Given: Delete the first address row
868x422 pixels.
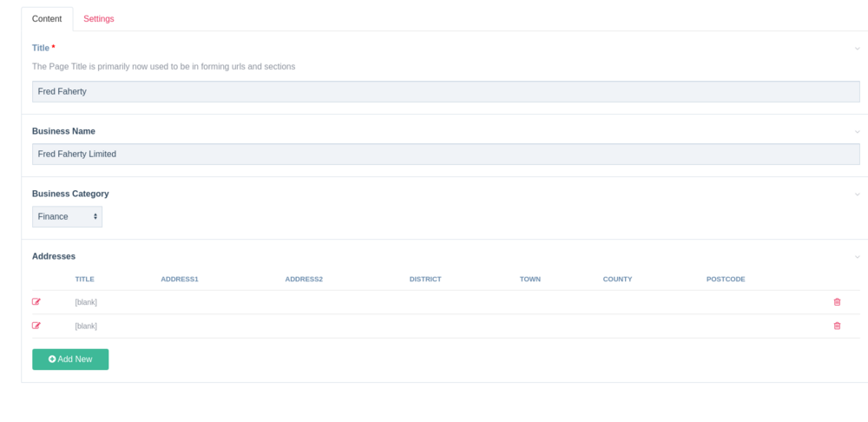Looking at the screenshot, I should tap(837, 302).
